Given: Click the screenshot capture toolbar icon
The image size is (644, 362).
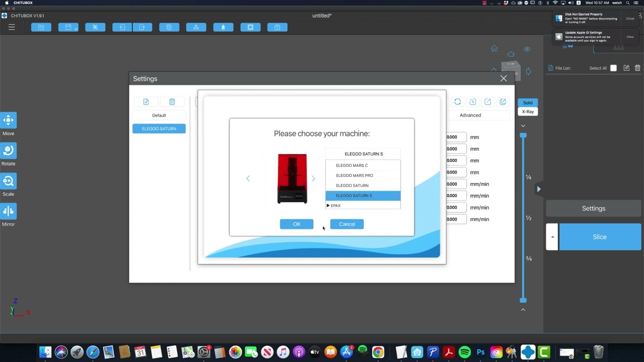Looking at the screenshot, I should pos(95,27).
